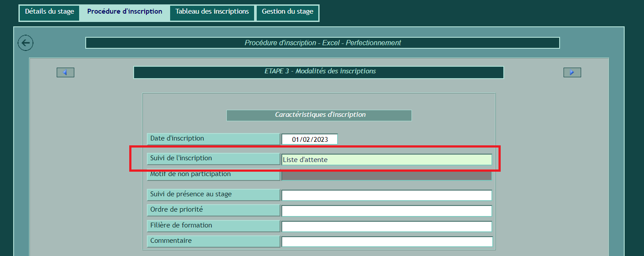Viewport: 644px width, 256px height.
Task: Click the Excel - Perfectionnement title bar
Action: click(x=322, y=43)
